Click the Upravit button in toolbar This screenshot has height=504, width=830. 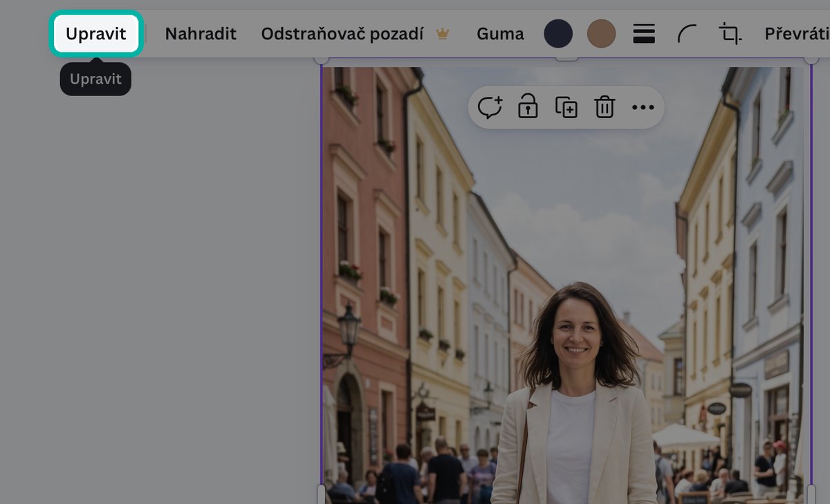96,33
